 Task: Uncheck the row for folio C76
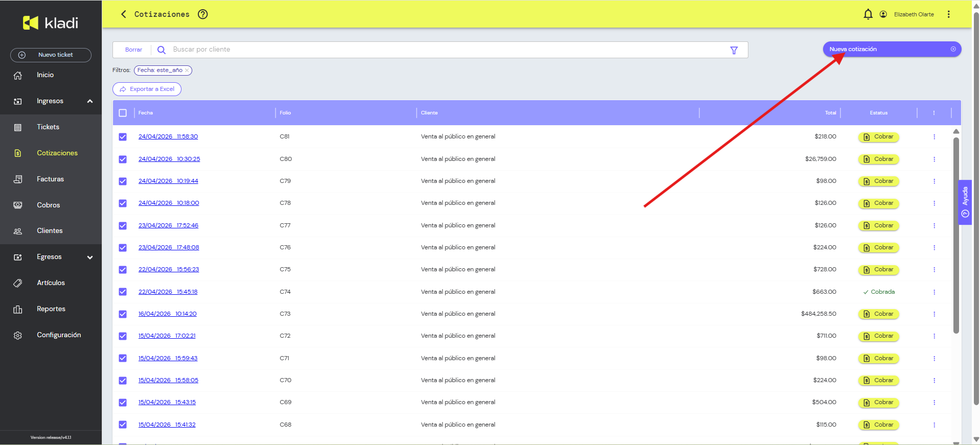click(x=123, y=248)
